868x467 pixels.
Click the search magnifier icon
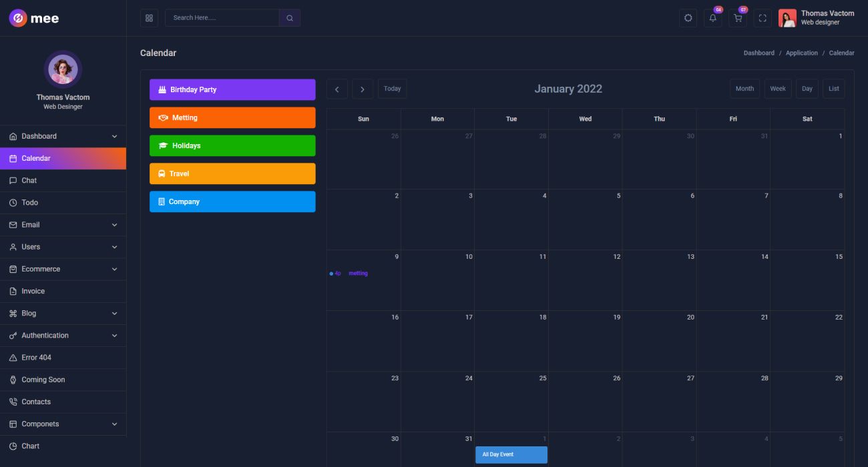point(290,18)
